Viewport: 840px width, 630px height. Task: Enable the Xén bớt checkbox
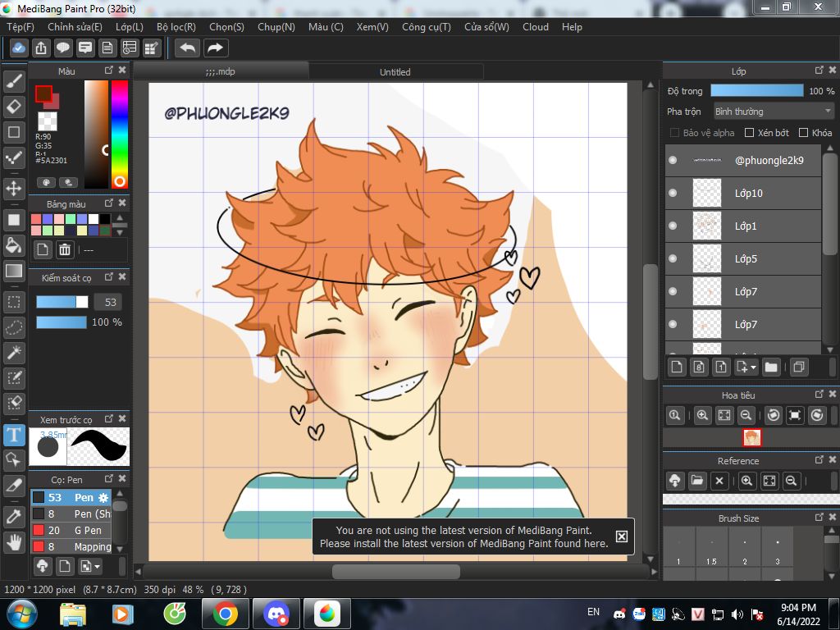[x=750, y=133]
